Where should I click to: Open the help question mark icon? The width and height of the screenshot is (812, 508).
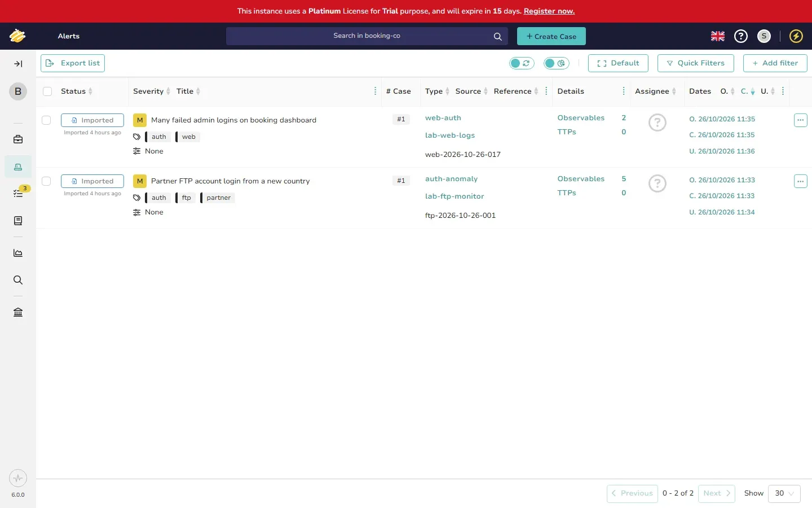tap(741, 36)
